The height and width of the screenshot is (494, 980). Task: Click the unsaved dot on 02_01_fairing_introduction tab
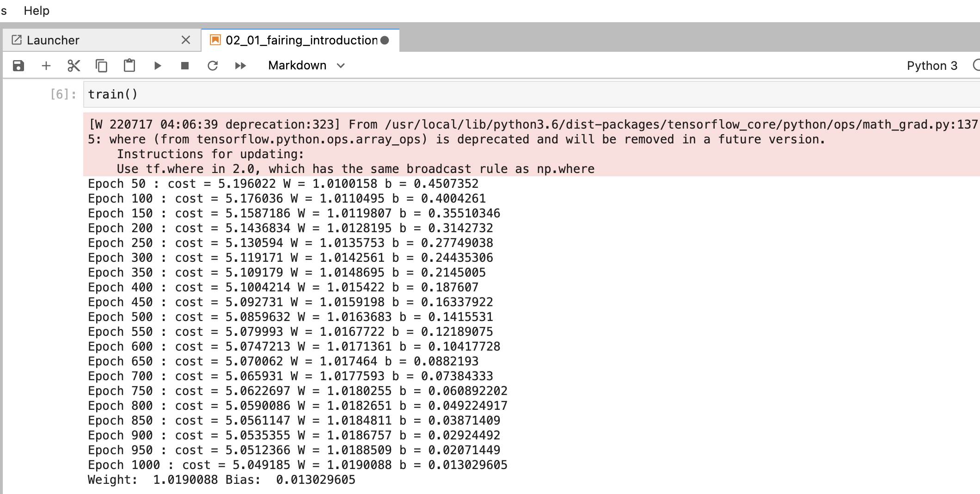tap(385, 40)
